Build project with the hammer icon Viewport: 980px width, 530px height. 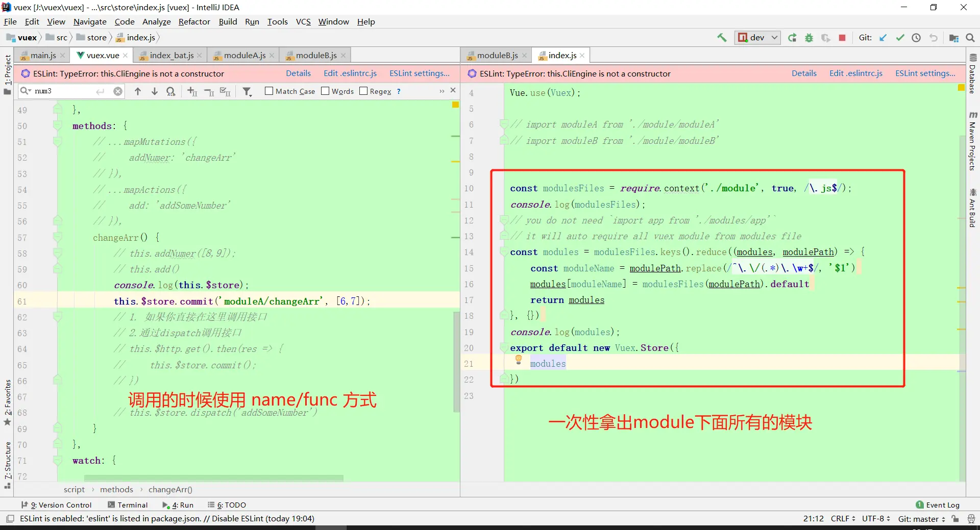coord(722,38)
